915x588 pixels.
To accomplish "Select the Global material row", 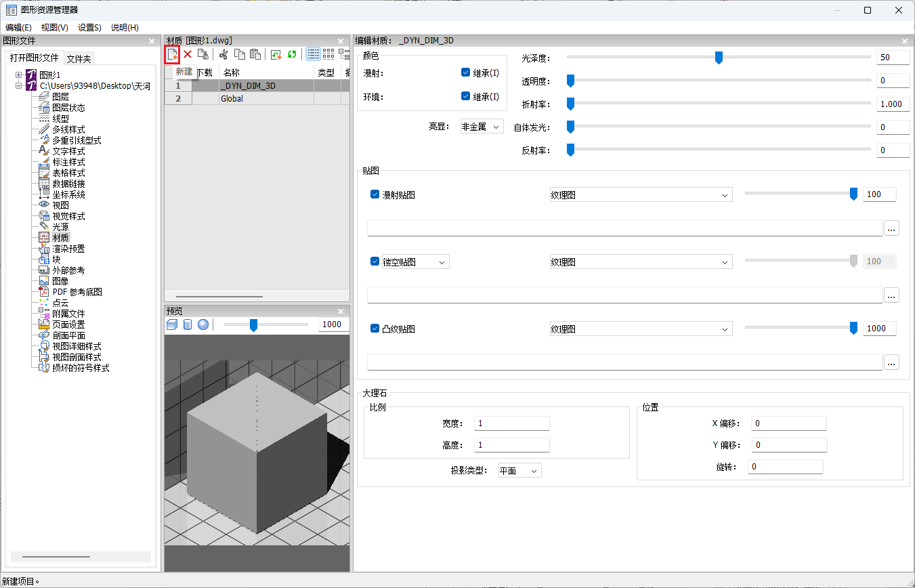I will (x=257, y=98).
